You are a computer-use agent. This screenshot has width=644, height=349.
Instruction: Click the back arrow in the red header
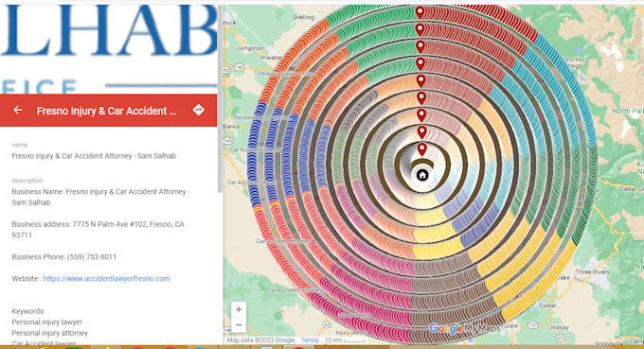pos(17,110)
